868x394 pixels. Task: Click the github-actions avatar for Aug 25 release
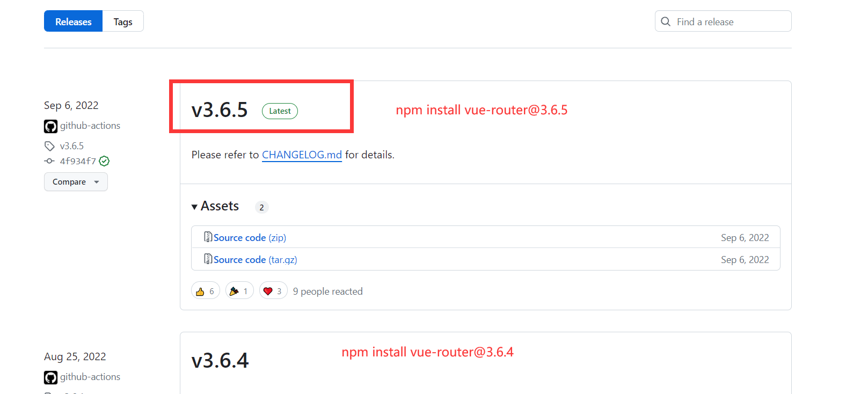[50, 377]
